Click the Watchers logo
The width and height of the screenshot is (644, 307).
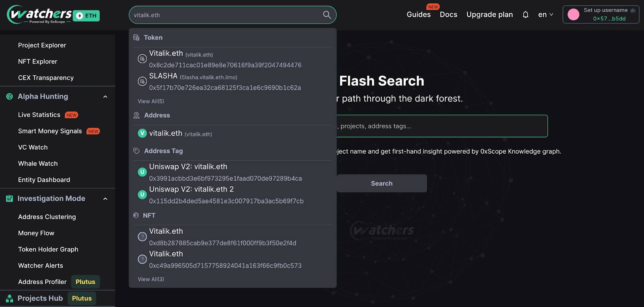tap(39, 14)
